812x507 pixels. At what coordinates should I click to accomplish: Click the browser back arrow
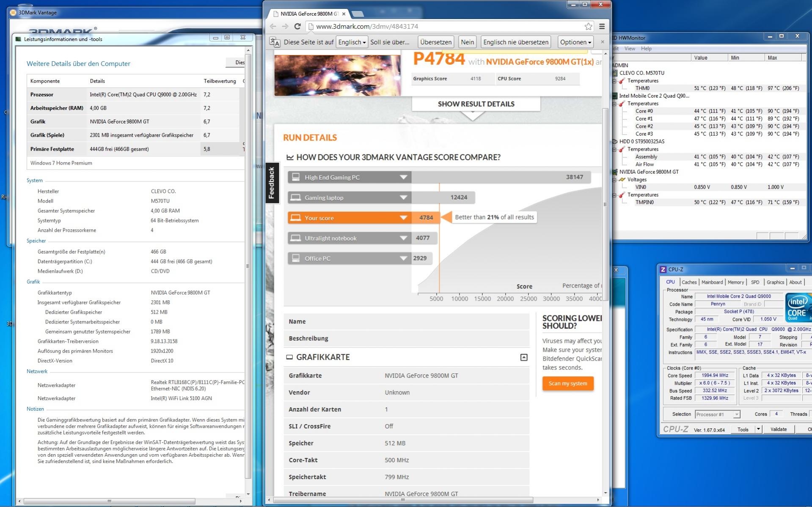(x=273, y=26)
